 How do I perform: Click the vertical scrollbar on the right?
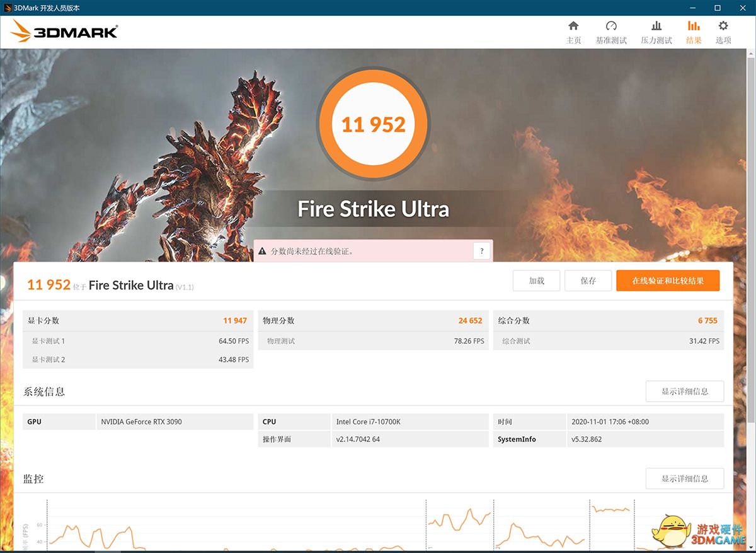751,240
